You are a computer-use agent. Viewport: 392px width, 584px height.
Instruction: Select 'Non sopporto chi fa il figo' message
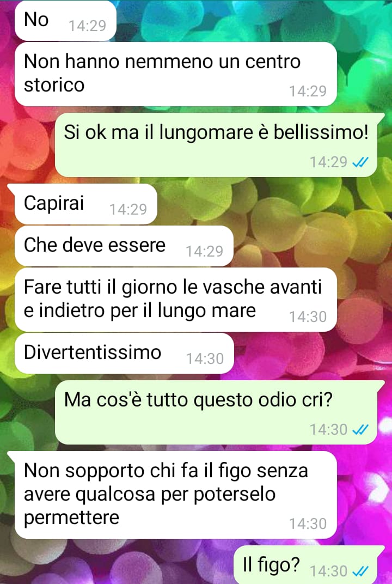172,495
